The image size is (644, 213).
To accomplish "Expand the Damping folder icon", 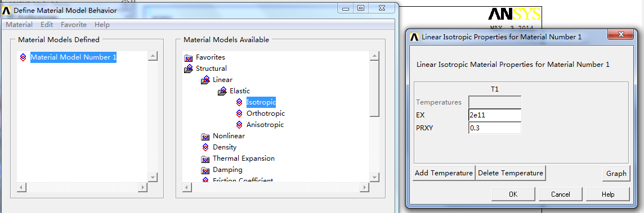I will [x=205, y=170].
